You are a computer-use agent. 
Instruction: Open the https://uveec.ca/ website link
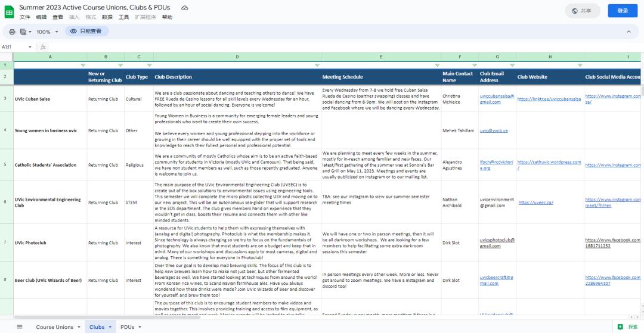[535, 202]
